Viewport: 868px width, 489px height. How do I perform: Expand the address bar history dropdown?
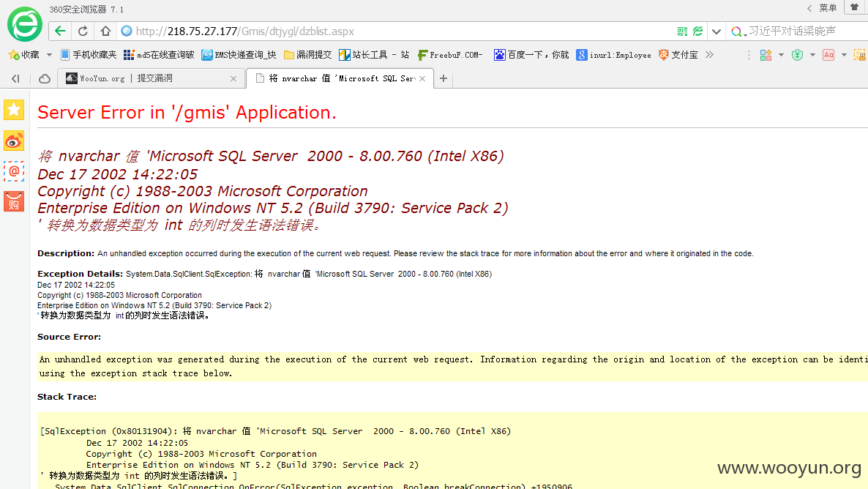[x=717, y=31]
